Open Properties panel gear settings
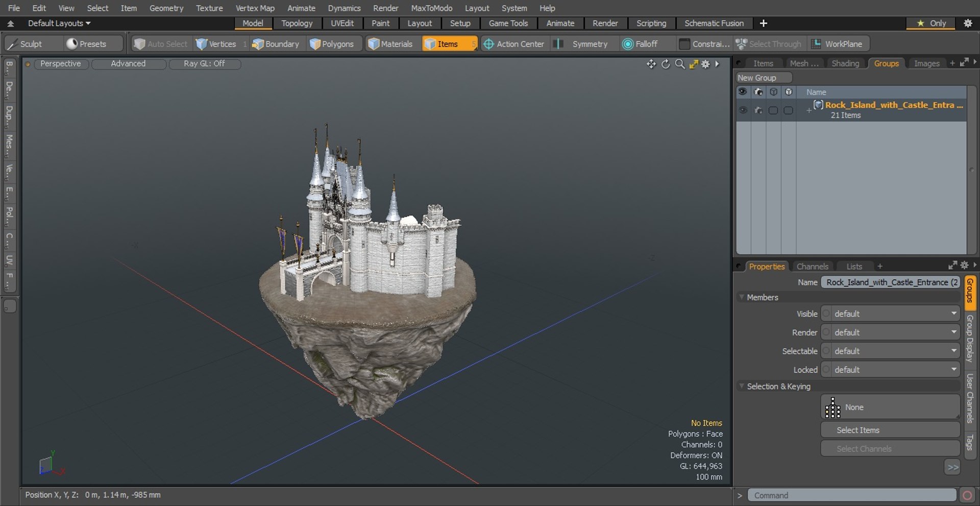The height and width of the screenshot is (506, 980). click(x=964, y=265)
